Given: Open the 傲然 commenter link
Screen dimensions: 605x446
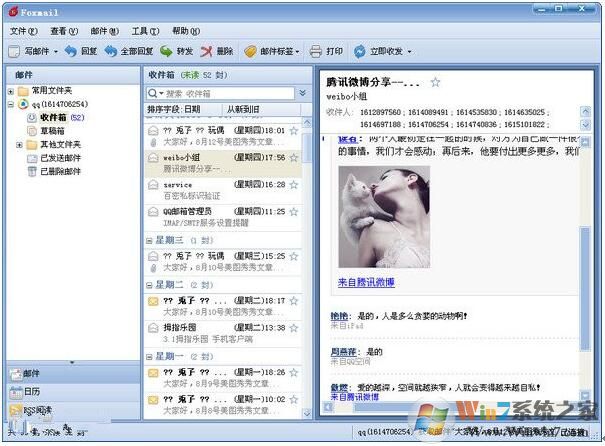Looking at the screenshot, I should 340,387.
